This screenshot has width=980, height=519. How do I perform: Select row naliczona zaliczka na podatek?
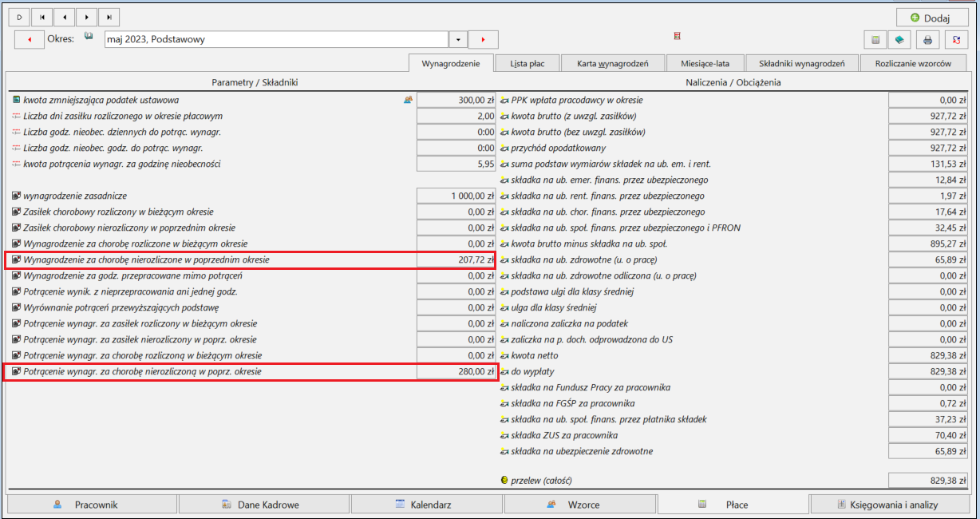pyautogui.click(x=733, y=323)
